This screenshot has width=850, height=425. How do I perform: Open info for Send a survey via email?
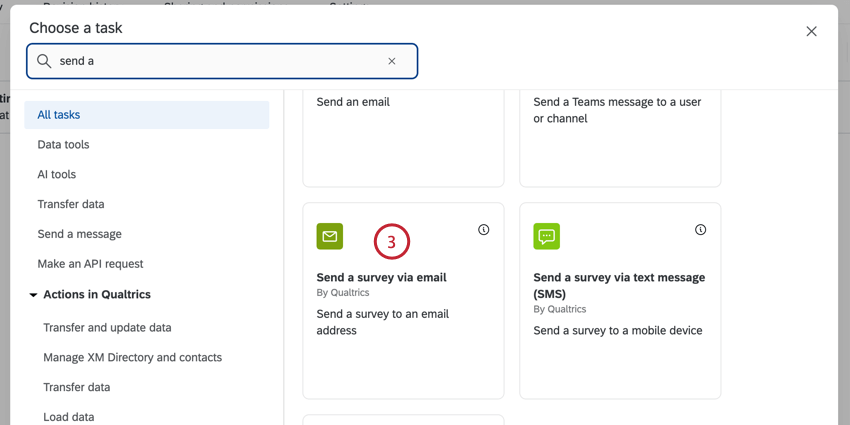point(484,230)
